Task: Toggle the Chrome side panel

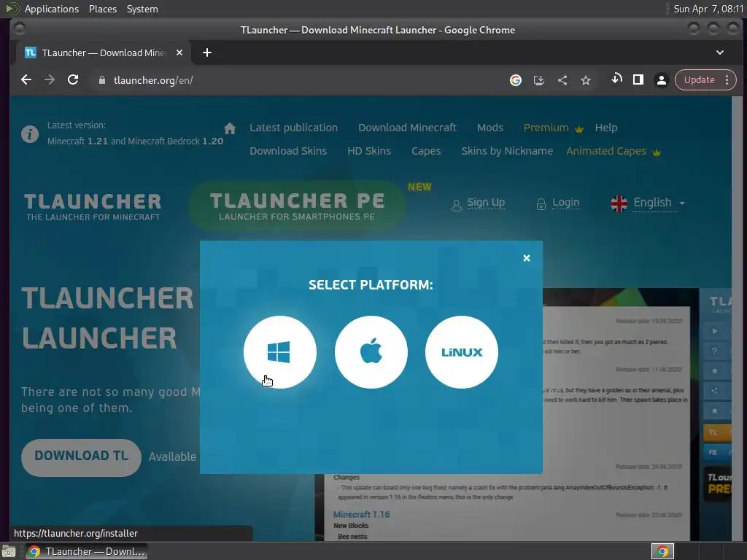Action: coord(638,80)
